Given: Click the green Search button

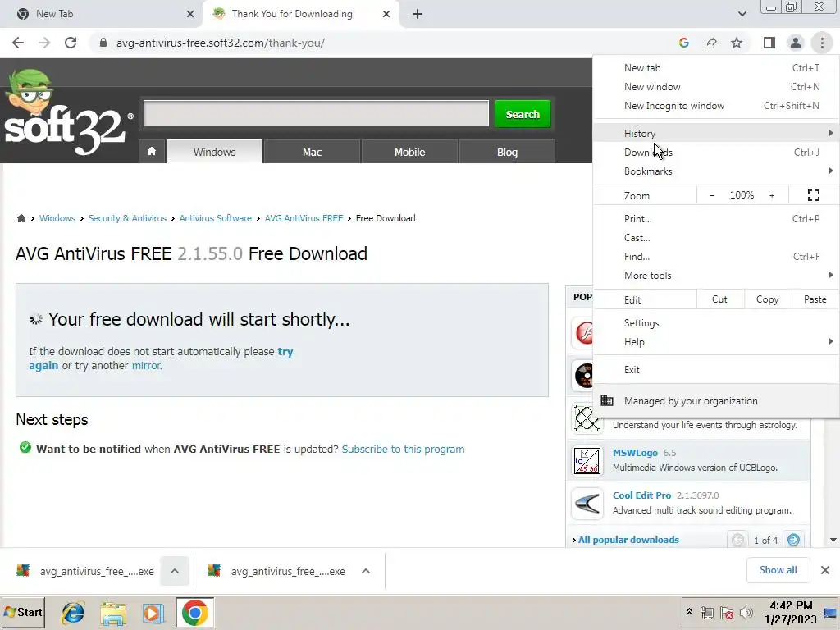Looking at the screenshot, I should (523, 114).
